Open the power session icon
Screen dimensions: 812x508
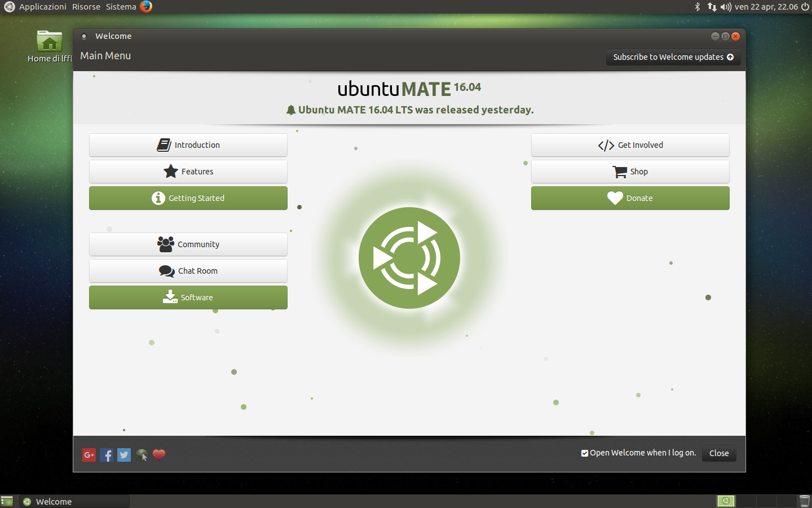(805, 7)
